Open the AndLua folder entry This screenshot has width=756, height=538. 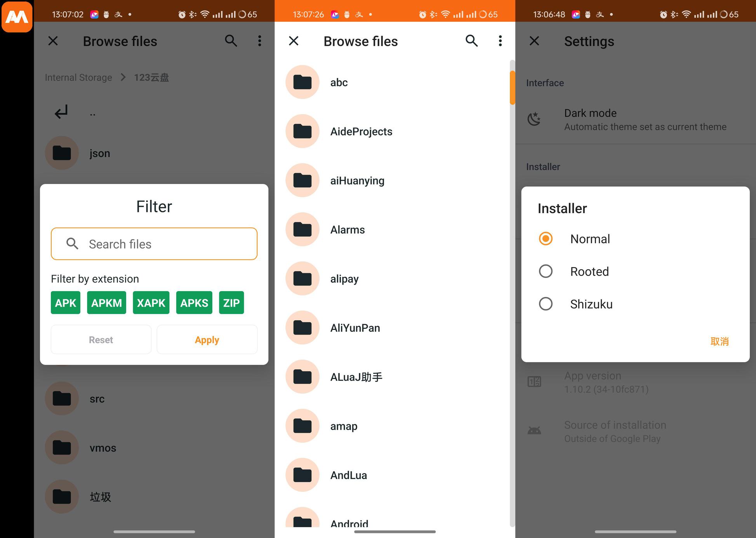349,475
